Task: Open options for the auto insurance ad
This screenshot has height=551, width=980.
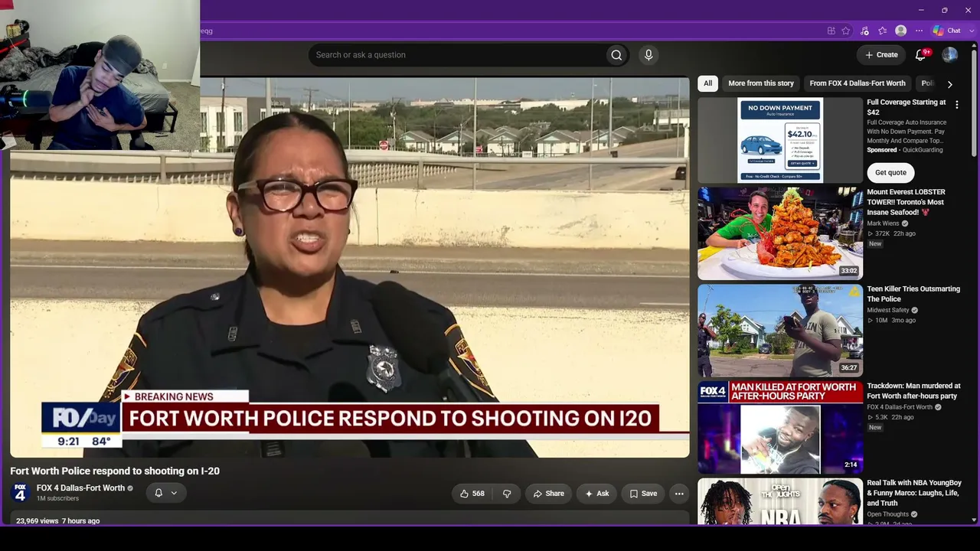Action: click(x=956, y=105)
